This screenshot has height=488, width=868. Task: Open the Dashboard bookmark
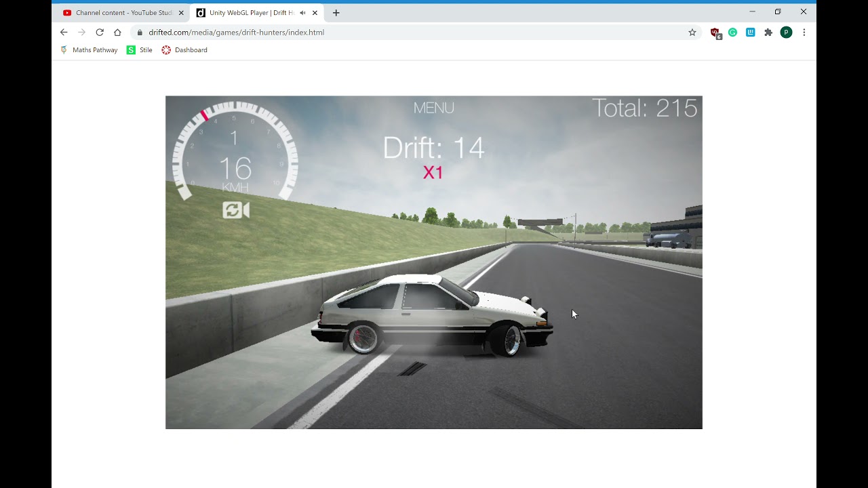(x=184, y=50)
